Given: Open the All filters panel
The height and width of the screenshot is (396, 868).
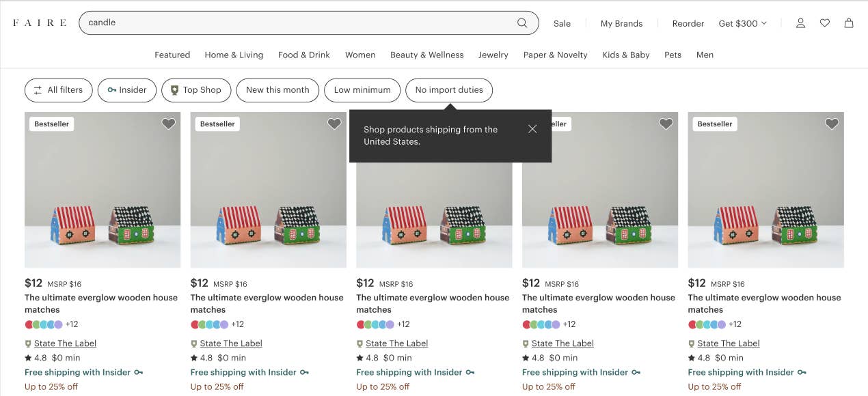Looking at the screenshot, I should (58, 90).
